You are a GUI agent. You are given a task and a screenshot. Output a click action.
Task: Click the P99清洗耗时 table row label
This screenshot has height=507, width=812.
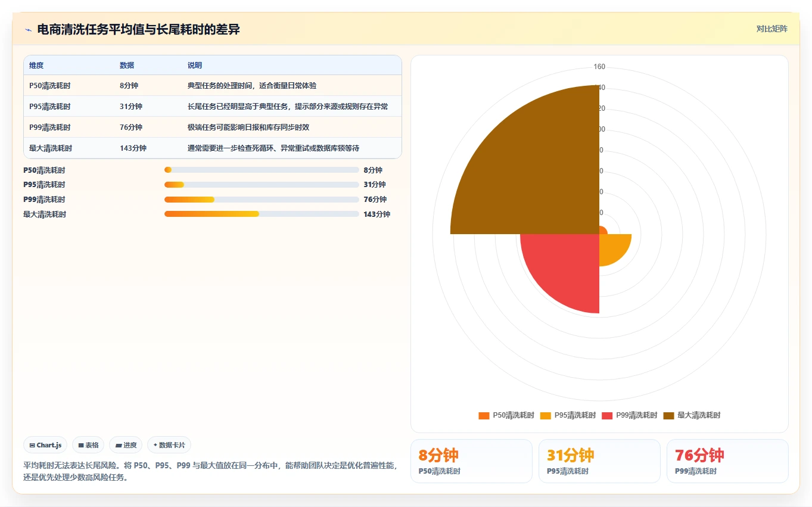(x=50, y=127)
